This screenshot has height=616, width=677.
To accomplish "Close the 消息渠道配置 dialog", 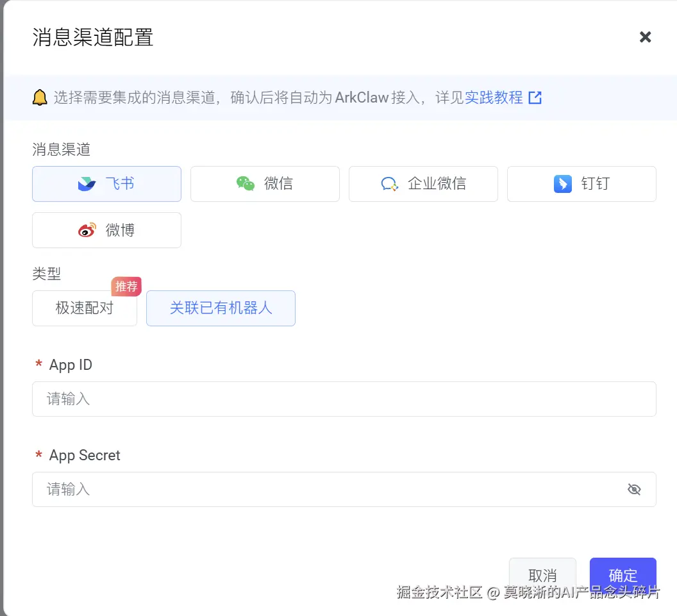I will [x=645, y=37].
